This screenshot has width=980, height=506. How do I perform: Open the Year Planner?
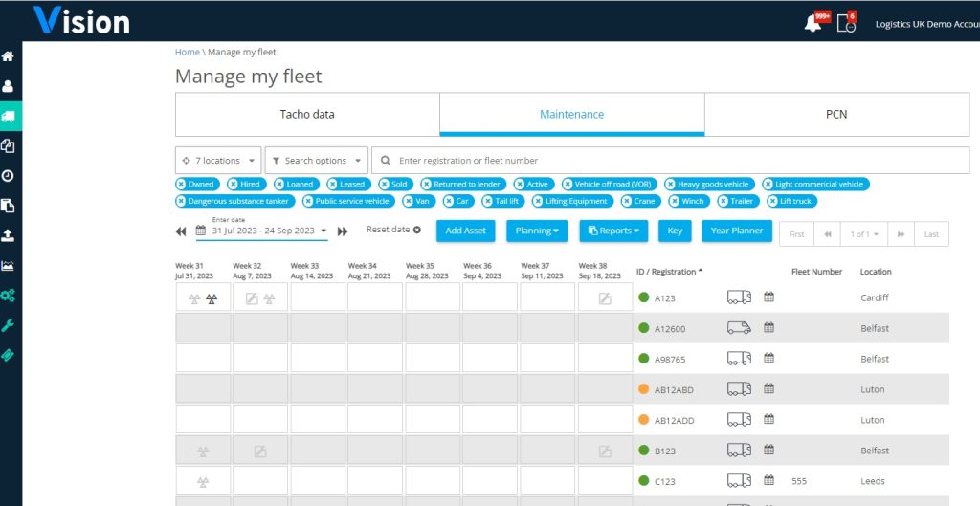coord(737,231)
